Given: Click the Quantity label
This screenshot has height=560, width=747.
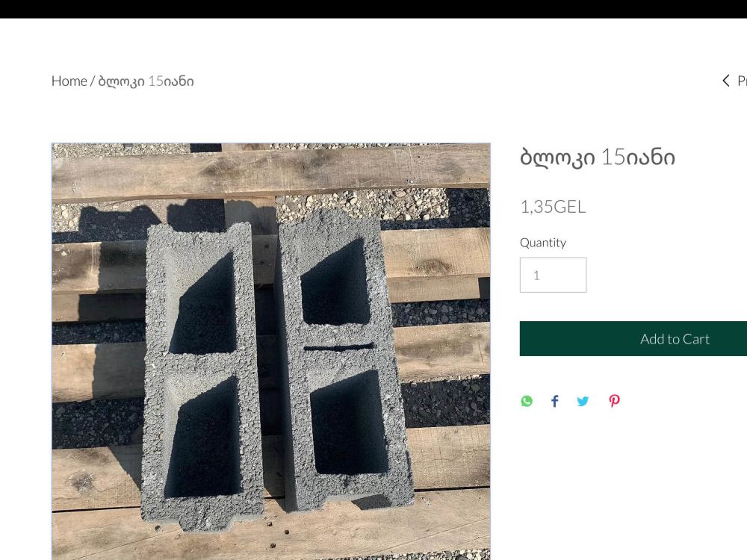Looking at the screenshot, I should tap(543, 243).
